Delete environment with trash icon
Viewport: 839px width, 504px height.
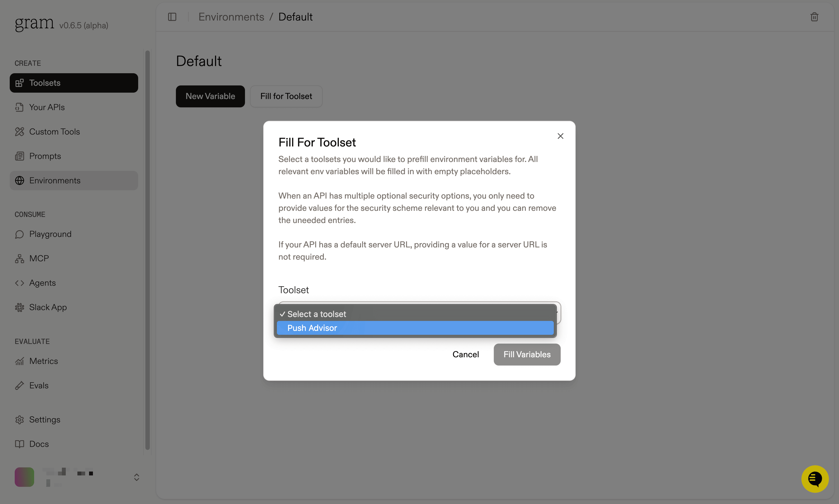point(814,17)
